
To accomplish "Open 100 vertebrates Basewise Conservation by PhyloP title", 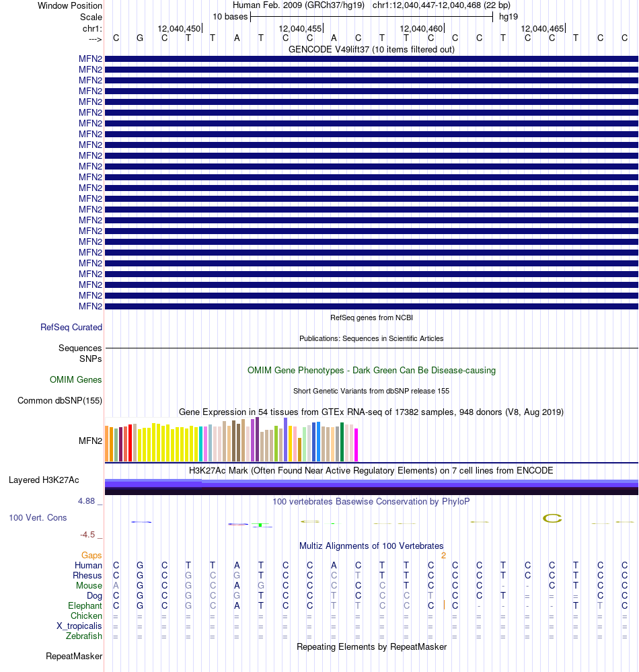I will click(371, 501).
